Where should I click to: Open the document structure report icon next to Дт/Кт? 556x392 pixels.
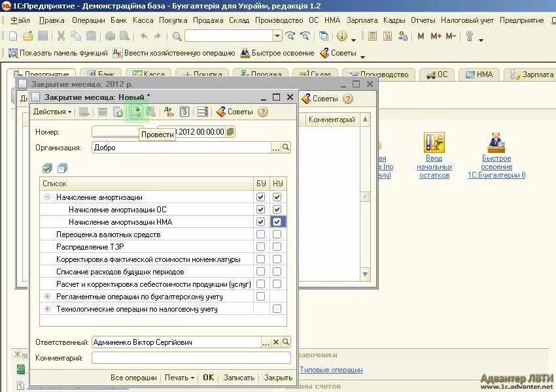coord(184,112)
